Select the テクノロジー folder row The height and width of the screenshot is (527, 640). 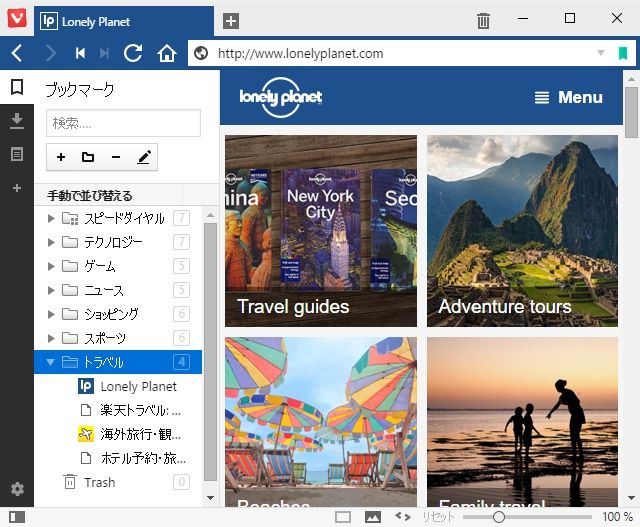[118, 242]
